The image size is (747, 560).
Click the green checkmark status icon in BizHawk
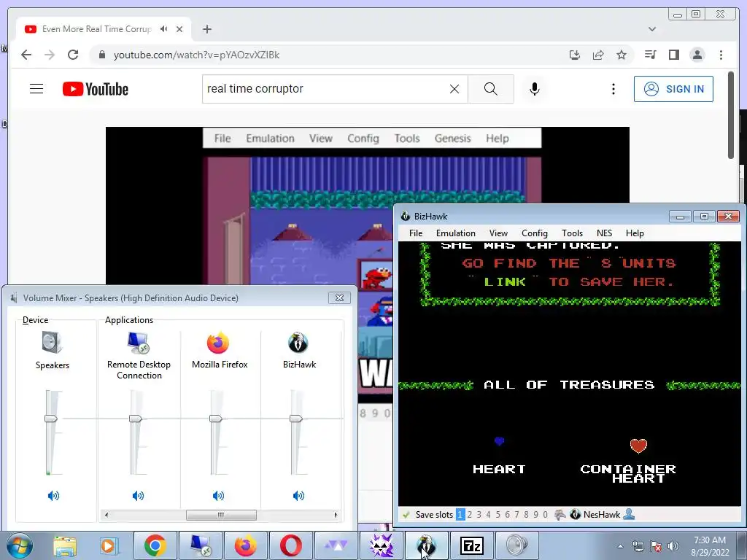coord(406,515)
